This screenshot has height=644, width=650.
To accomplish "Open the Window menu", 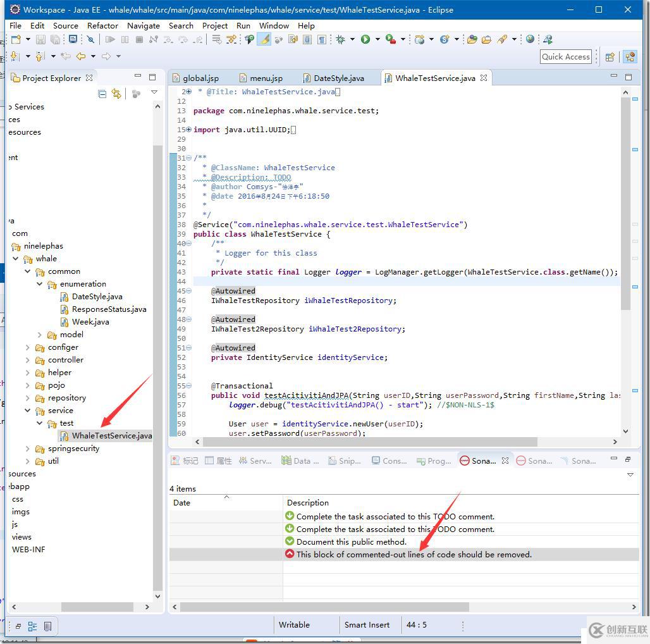I will click(x=274, y=26).
